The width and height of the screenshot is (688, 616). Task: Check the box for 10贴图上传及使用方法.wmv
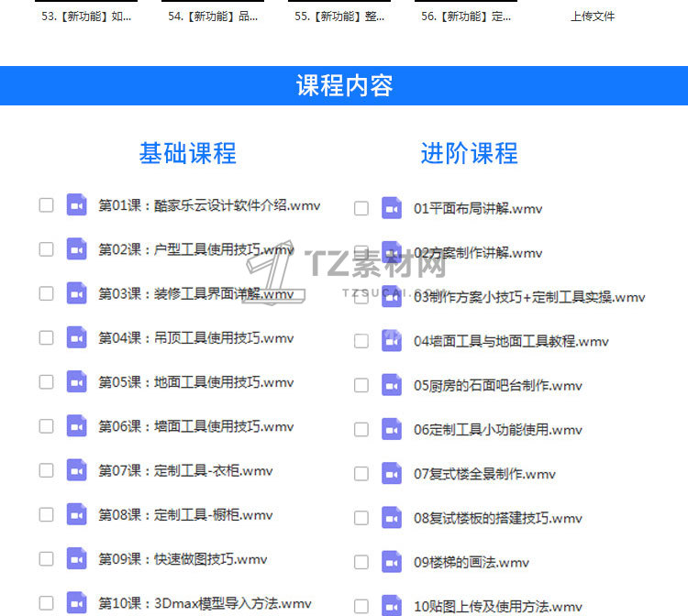[x=361, y=606]
